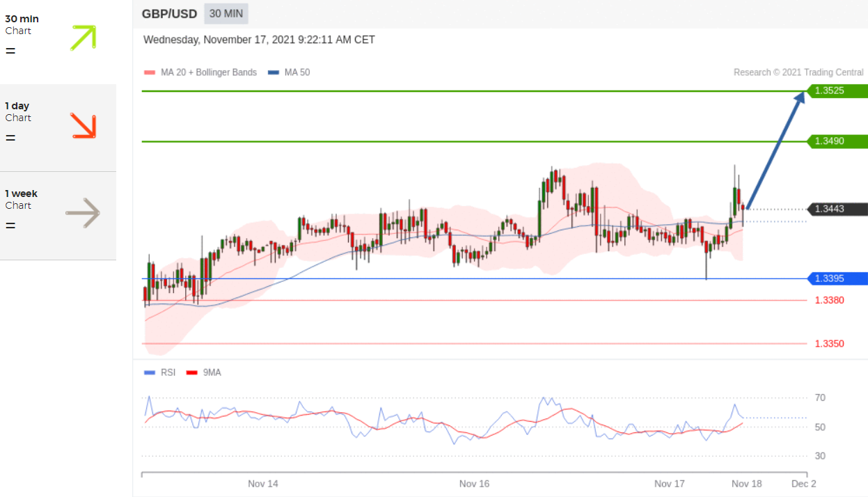The image size is (868, 497).
Task: Click the 1.3525 resistance price label
Action: (838, 90)
